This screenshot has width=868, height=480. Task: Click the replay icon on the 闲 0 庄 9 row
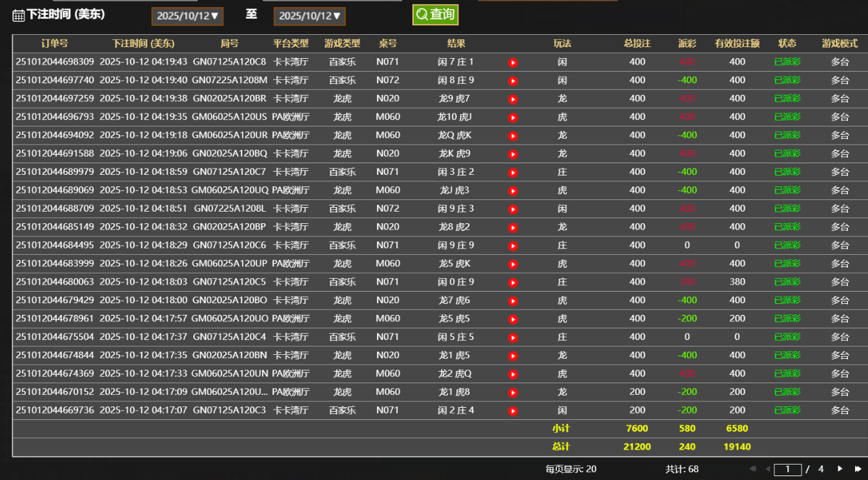pos(513,282)
